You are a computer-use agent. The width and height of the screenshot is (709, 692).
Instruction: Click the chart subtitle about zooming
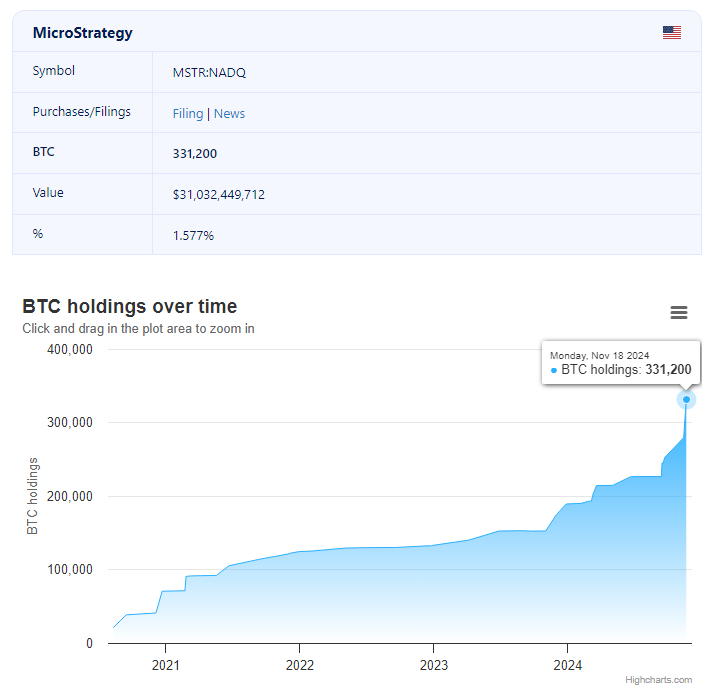point(138,328)
